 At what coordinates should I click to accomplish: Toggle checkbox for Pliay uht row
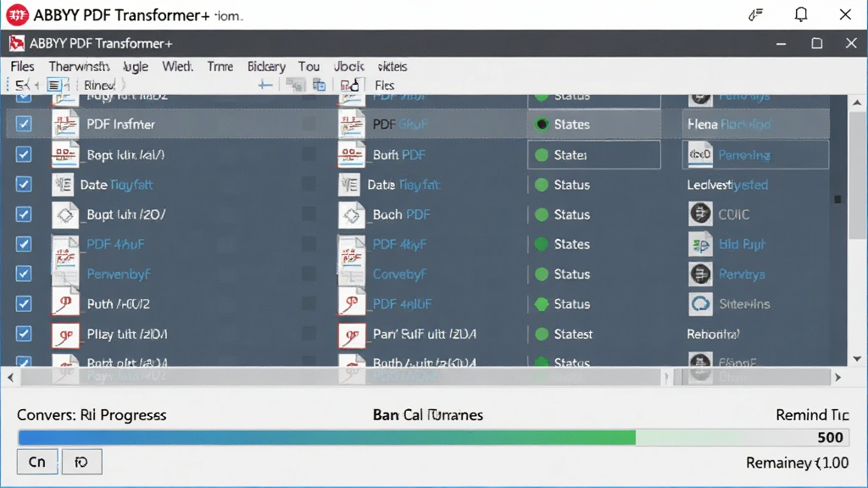(23, 334)
